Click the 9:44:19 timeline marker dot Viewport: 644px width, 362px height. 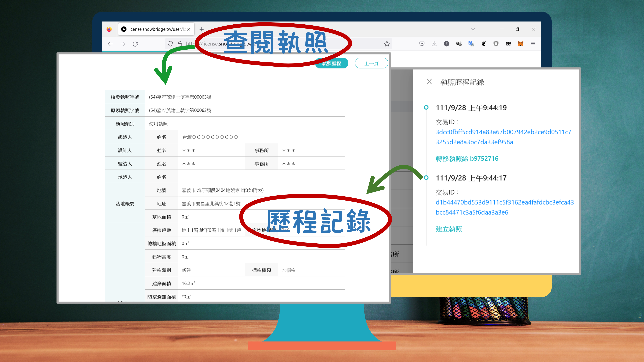click(426, 107)
